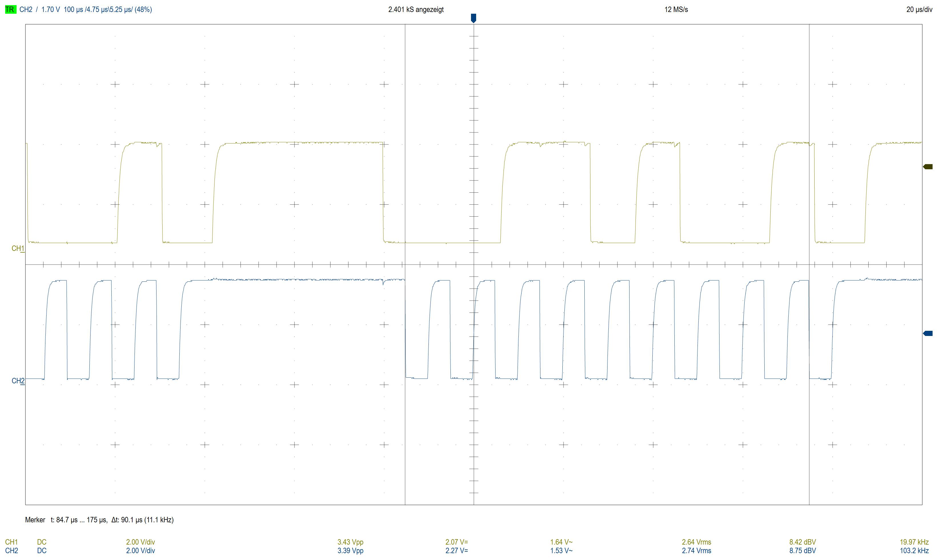Click the Δt: 90.1 µs (11.1 kHz) measurement
This screenshot has height=560, width=938.
[x=142, y=520]
